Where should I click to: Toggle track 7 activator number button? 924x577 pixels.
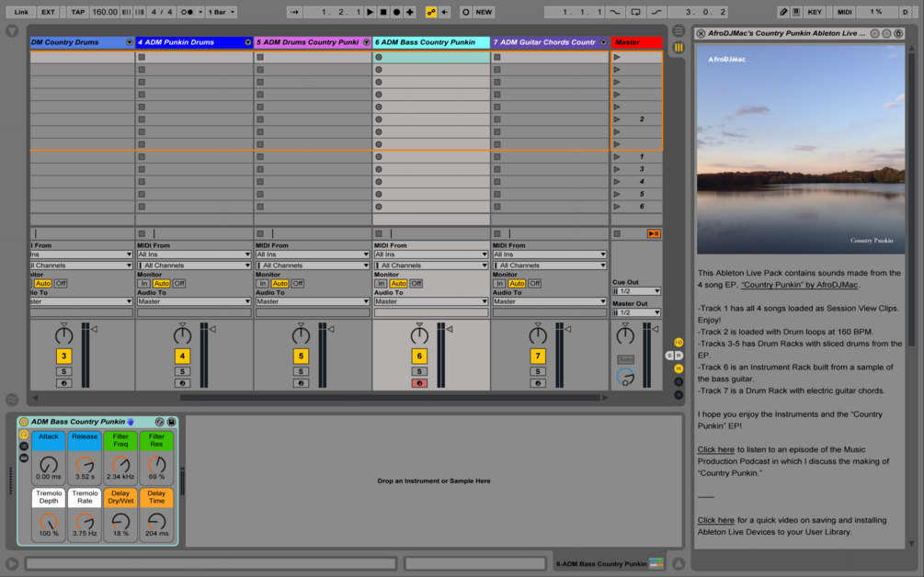[x=538, y=356]
